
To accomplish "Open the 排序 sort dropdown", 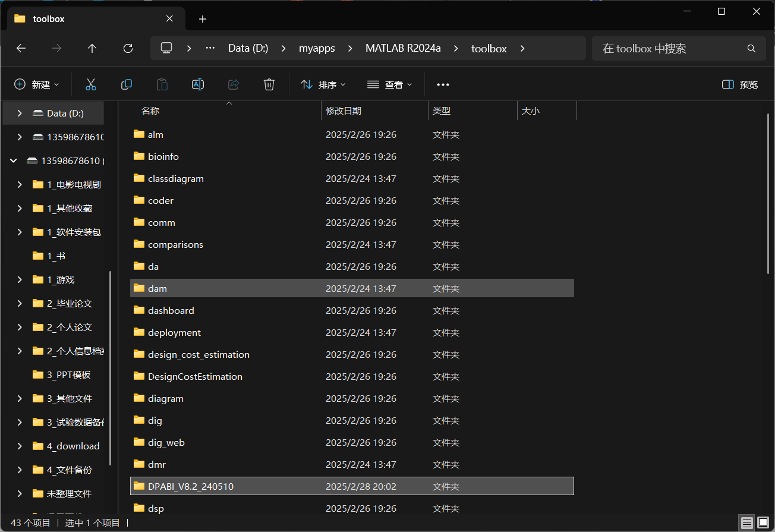I will tap(323, 84).
